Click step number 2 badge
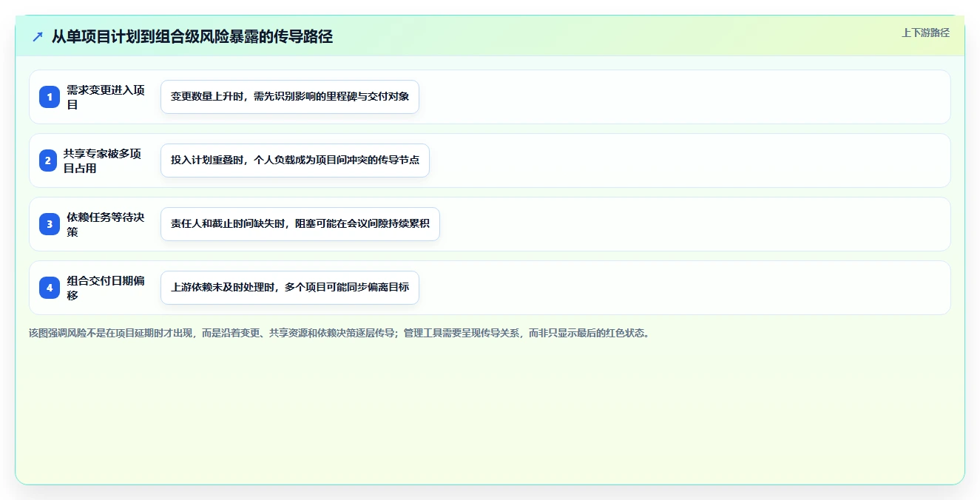The image size is (980, 500). (48, 161)
